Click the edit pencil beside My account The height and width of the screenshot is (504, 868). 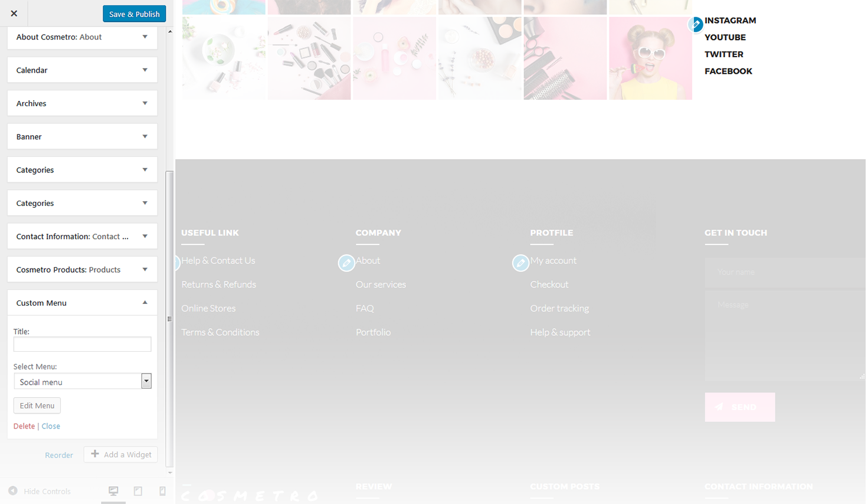click(520, 263)
